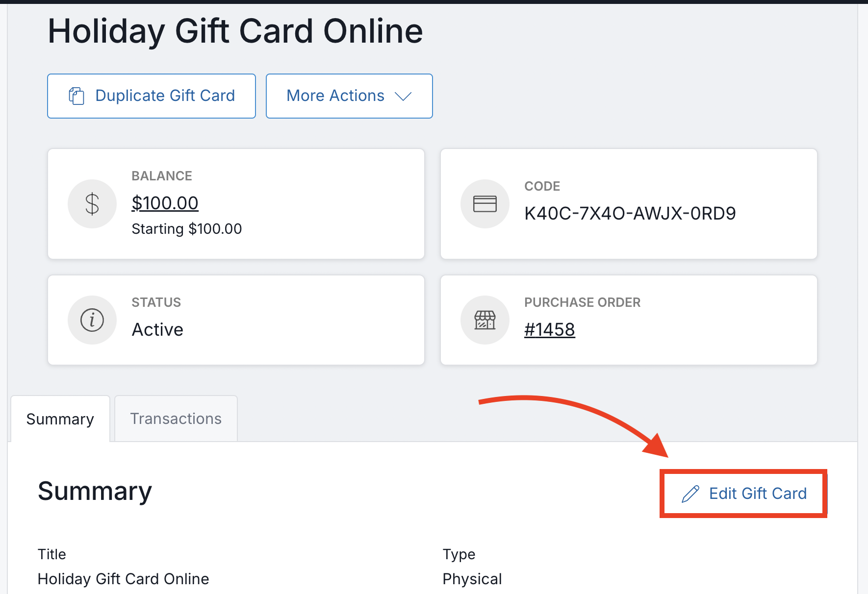The image size is (868, 594).
Task: Click the chevron on More Actions
Action: tap(403, 97)
